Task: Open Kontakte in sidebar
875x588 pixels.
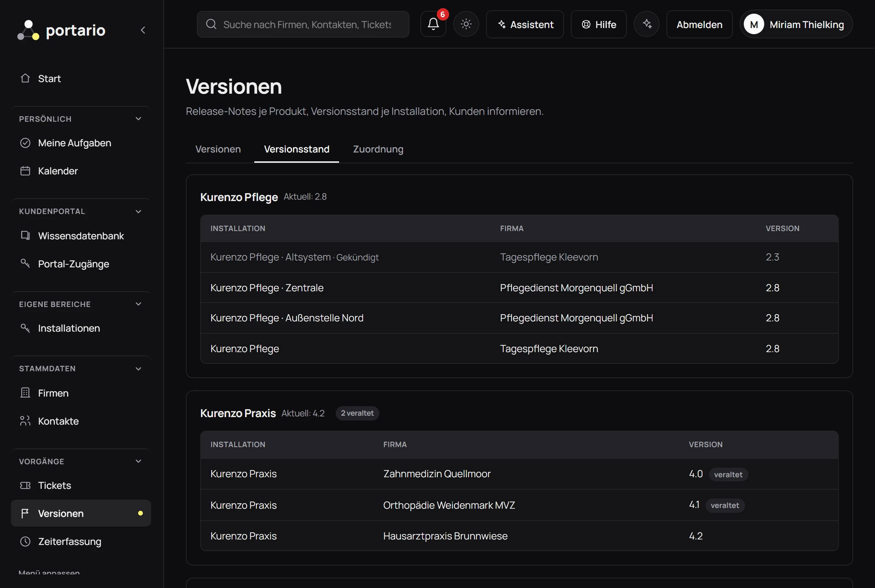Action: [81, 421]
